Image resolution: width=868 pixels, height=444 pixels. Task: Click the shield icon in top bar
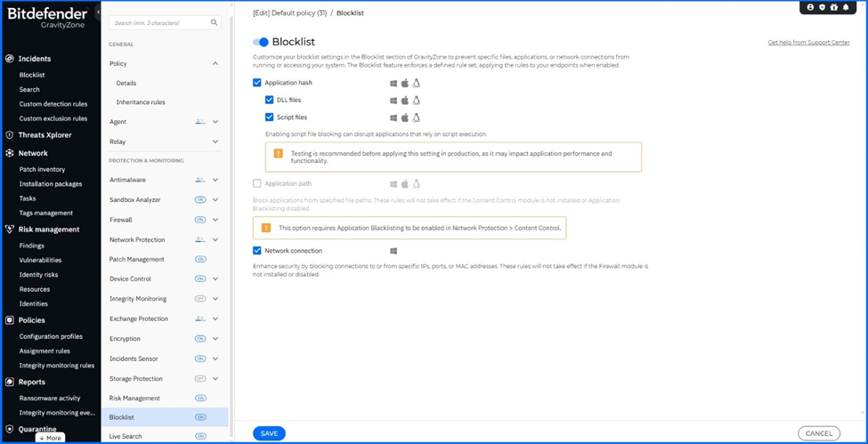pyautogui.click(x=822, y=7)
